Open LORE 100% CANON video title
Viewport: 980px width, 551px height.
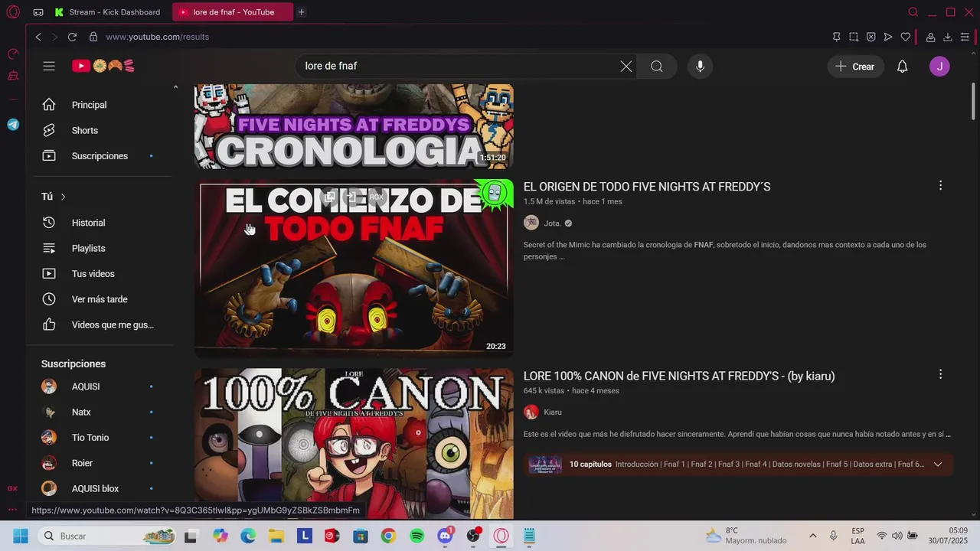pos(679,376)
